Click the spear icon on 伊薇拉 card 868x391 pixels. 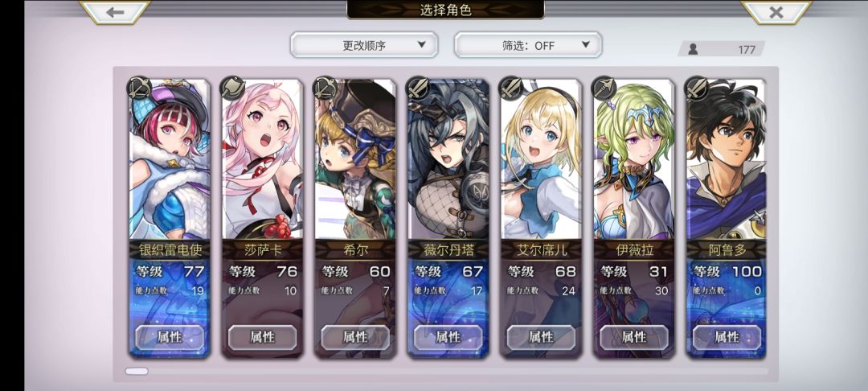[x=604, y=88]
